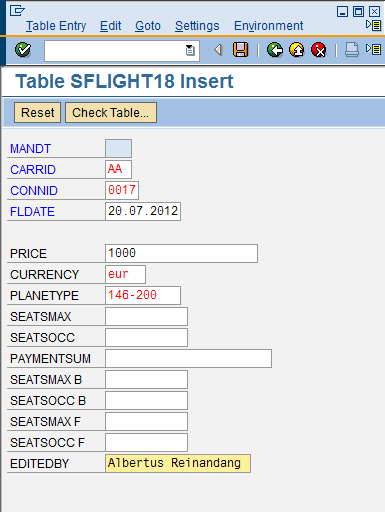Open the system menu icon in the top-left corner
This screenshot has width=385, height=512.
(x=17, y=11)
